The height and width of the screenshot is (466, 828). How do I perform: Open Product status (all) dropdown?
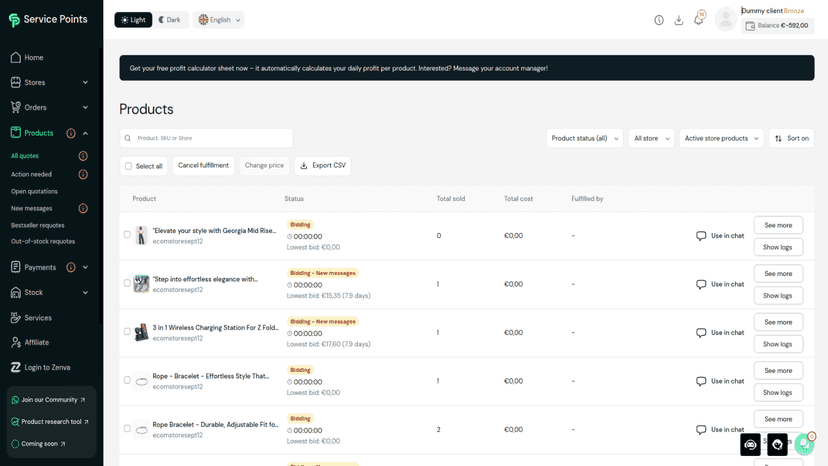[x=585, y=138]
